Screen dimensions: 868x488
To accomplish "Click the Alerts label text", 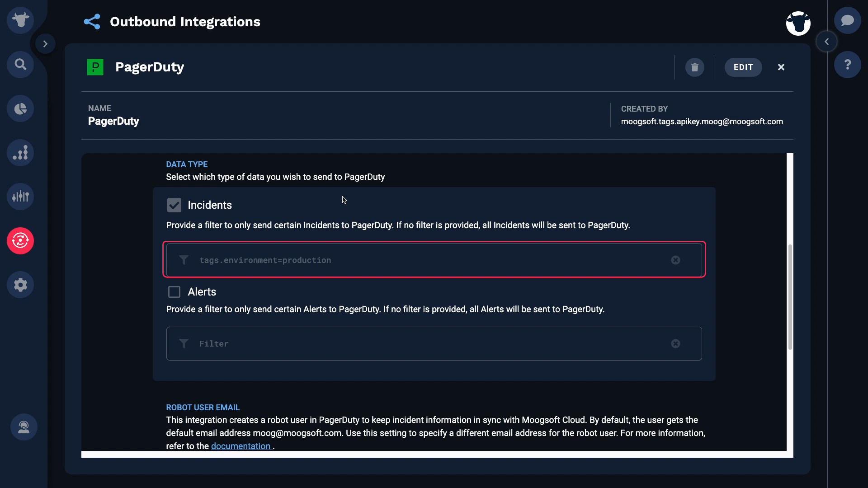I will pyautogui.click(x=202, y=292).
